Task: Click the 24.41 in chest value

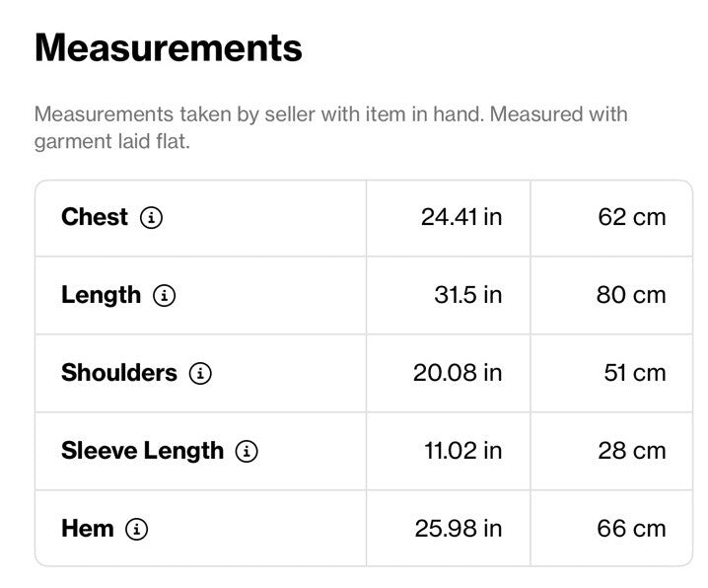Action: 461,217
